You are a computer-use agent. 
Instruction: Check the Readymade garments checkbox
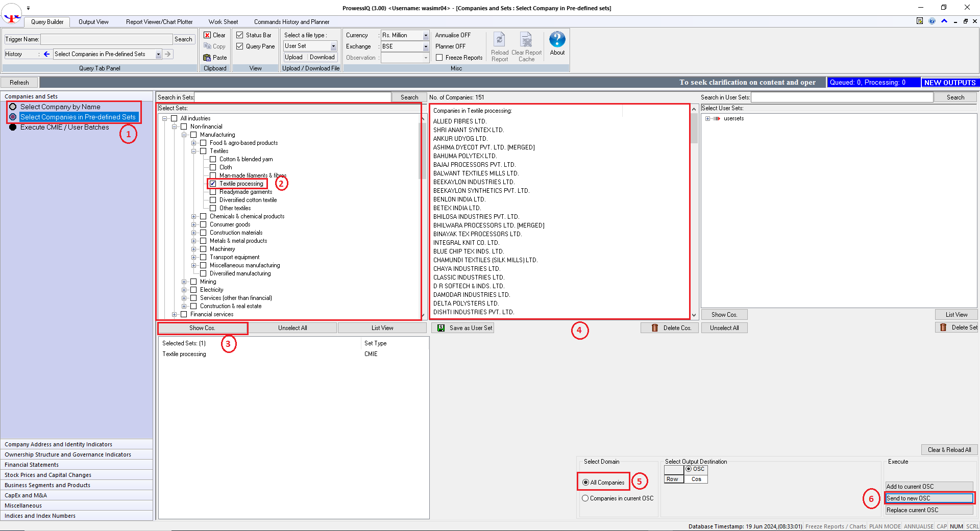point(213,192)
